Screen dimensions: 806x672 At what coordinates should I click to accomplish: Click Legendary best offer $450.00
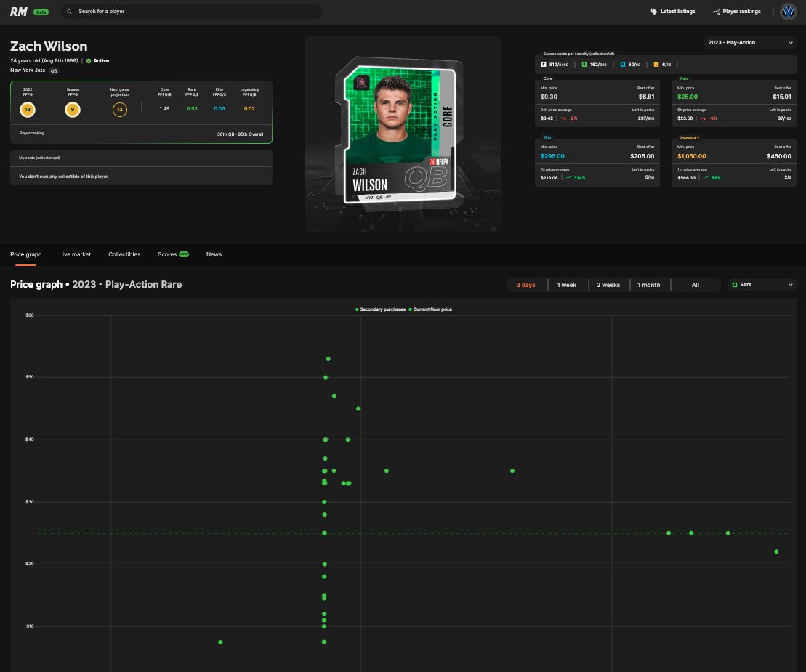tap(779, 156)
